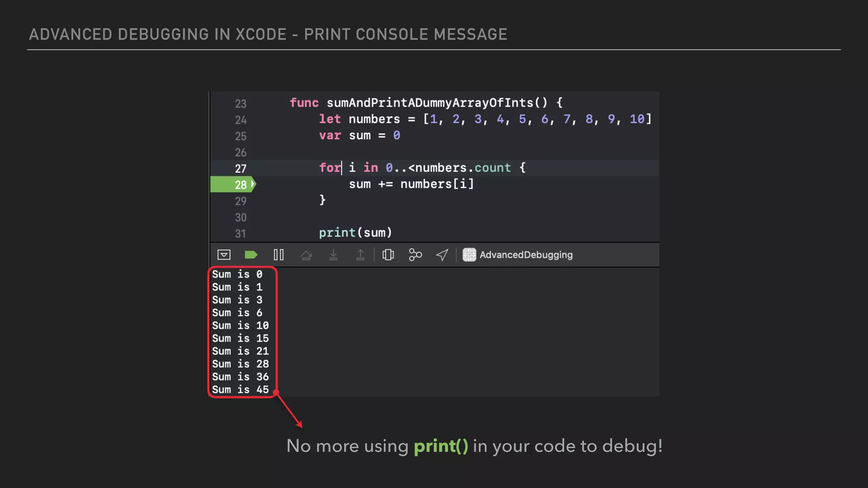The image size is (868, 488).
Task: Click the count property on line 27
Action: coord(492,168)
